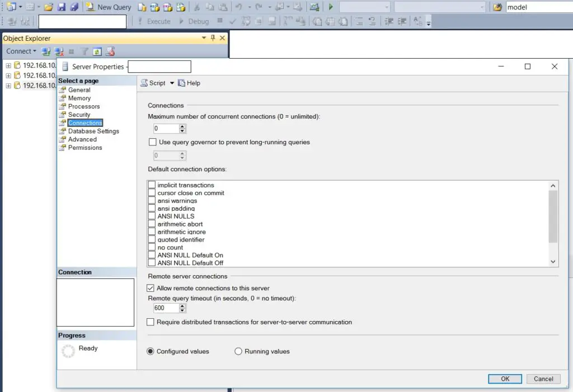This screenshot has height=392, width=573.
Task: Switch to the Database Settings page
Action: pos(93,131)
